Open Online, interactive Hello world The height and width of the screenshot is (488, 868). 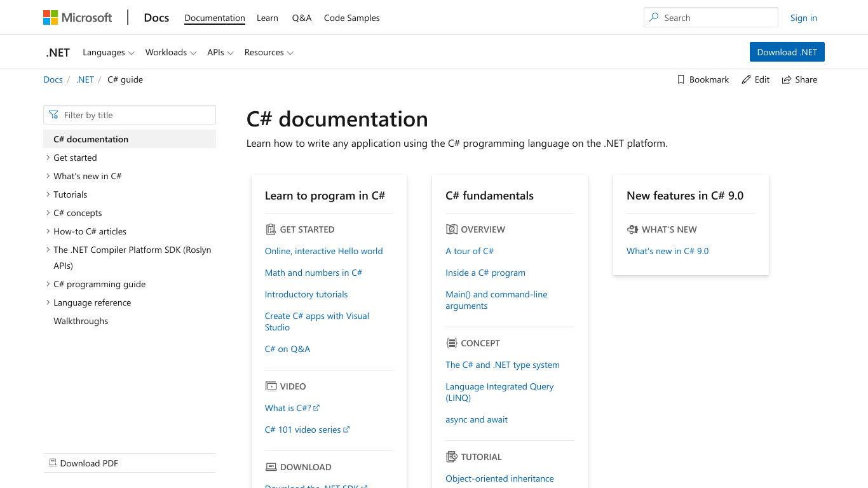[324, 251]
